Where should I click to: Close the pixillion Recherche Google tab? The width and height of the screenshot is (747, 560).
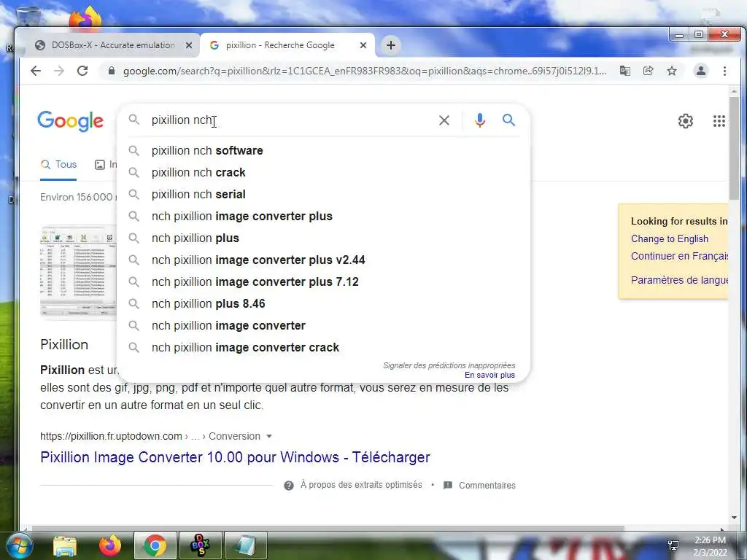coord(363,45)
